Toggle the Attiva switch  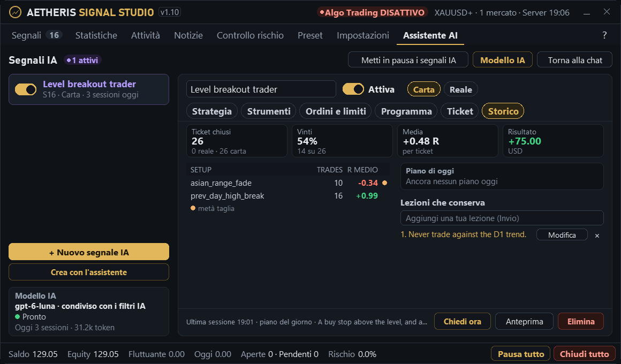point(353,89)
